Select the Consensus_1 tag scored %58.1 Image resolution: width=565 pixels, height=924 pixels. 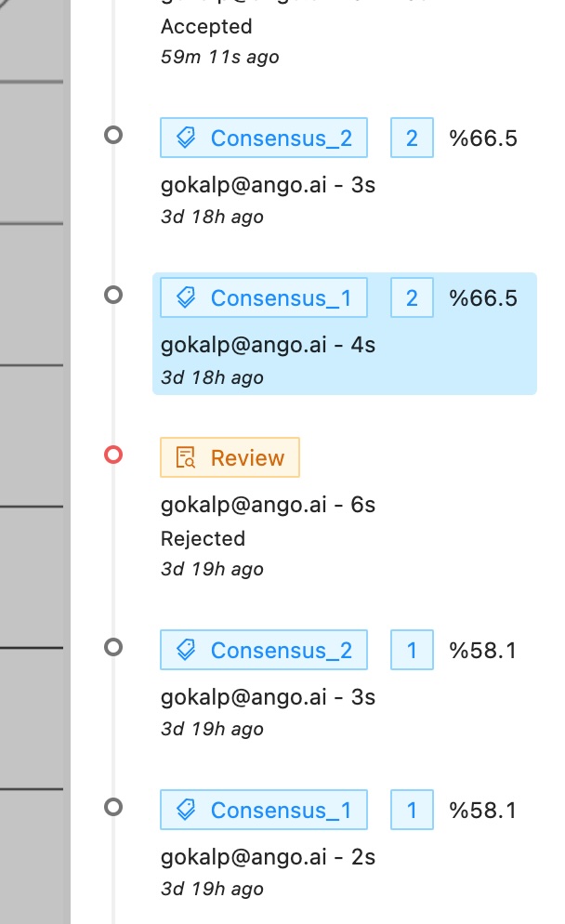point(264,810)
